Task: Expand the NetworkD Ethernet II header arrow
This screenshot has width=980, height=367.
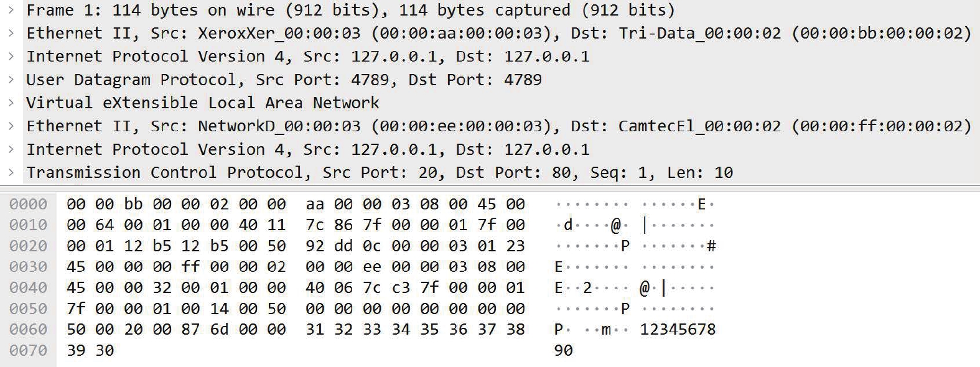Action: 11,126
